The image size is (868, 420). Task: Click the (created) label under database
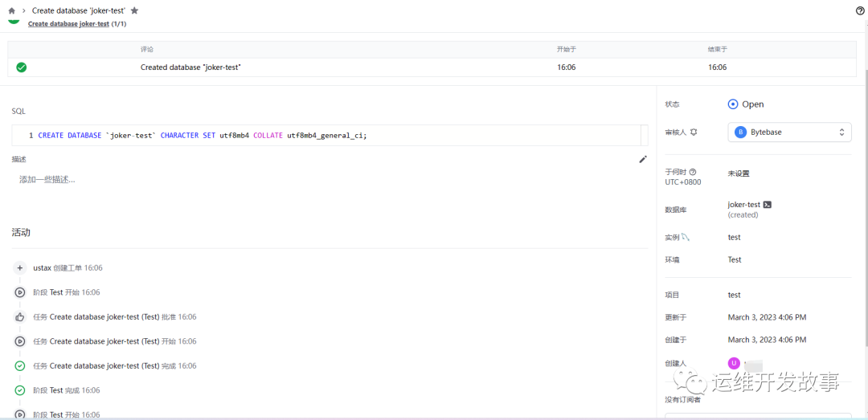point(743,214)
